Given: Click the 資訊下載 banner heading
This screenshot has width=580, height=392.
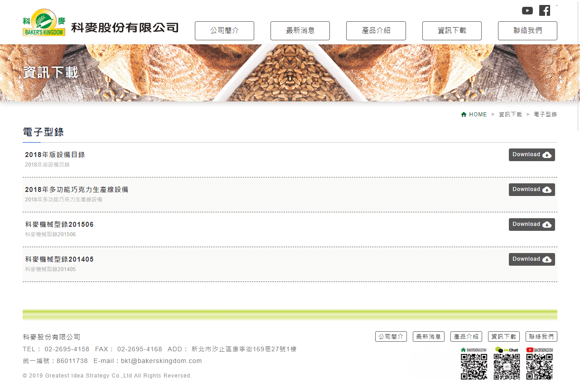Looking at the screenshot, I should (x=50, y=72).
